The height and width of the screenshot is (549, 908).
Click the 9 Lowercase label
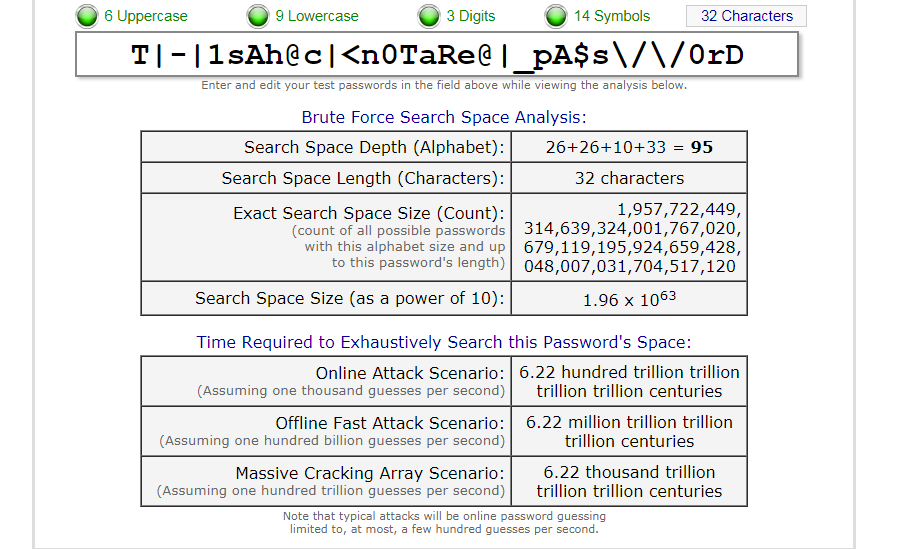tap(317, 16)
